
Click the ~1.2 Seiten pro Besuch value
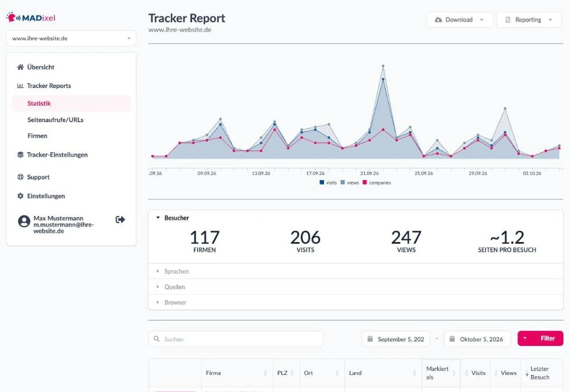507,238
